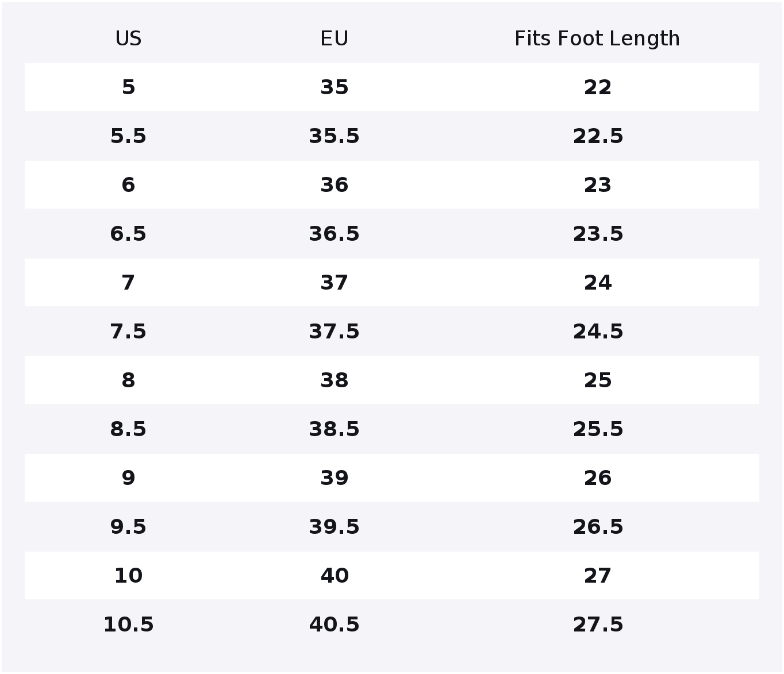
Task: Click US size 6.5 cell
Action: coord(128,234)
